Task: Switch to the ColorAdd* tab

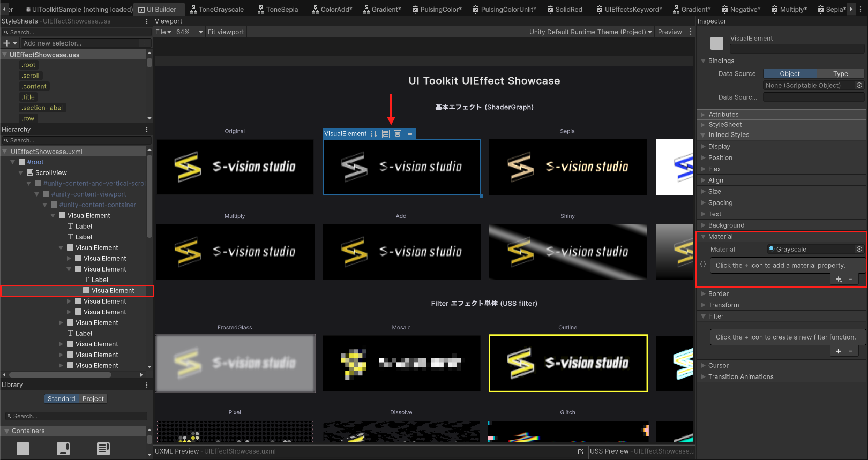Action: 332,9
